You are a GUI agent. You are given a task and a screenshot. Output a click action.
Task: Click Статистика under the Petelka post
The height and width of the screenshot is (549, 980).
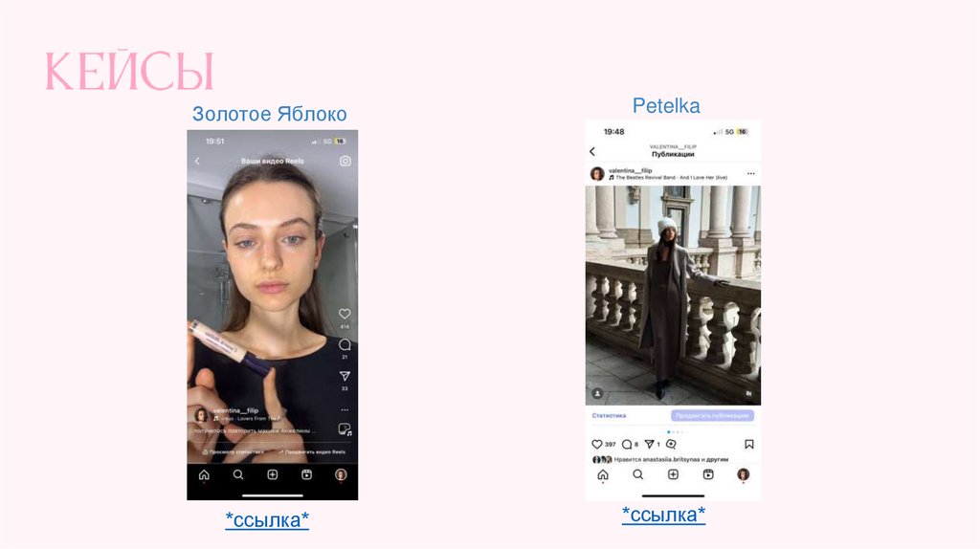(609, 415)
